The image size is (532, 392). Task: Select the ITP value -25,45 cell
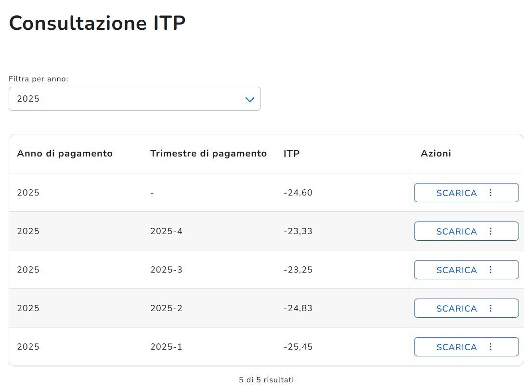(x=298, y=347)
